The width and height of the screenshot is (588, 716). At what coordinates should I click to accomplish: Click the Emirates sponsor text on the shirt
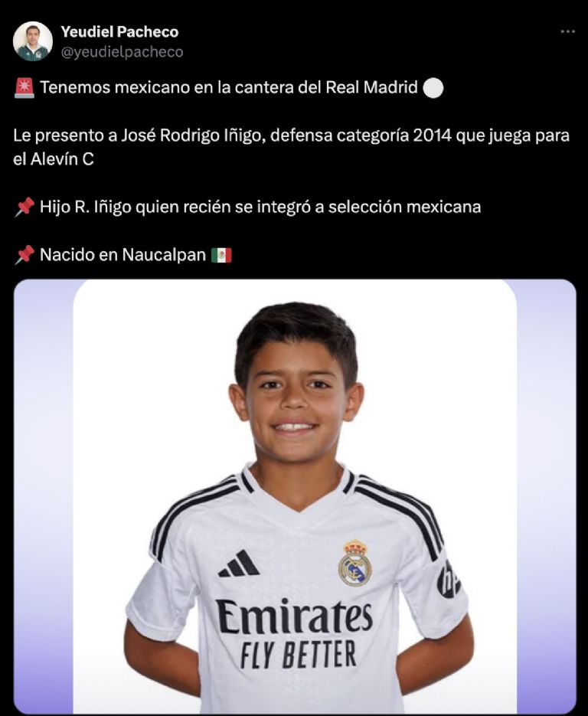tap(295, 616)
